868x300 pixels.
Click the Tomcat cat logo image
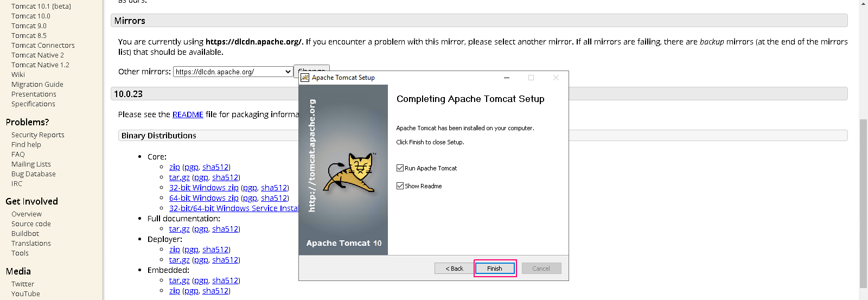pyautogui.click(x=350, y=173)
